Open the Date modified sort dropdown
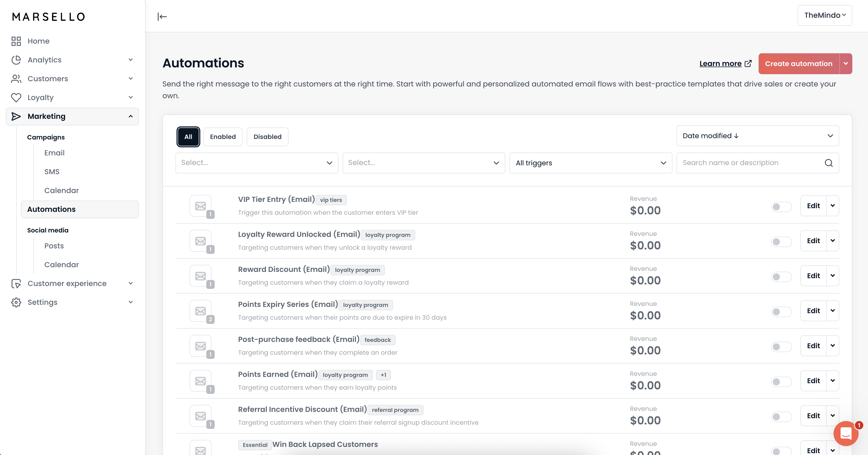Screen dimensions: 868x455 [x=758, y=136]
